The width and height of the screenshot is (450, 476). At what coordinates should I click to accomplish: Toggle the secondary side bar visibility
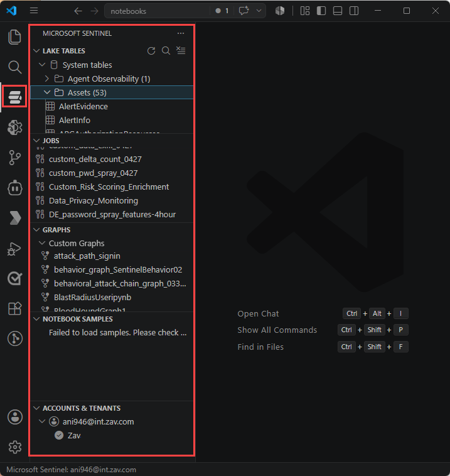[x=354, y=11]
